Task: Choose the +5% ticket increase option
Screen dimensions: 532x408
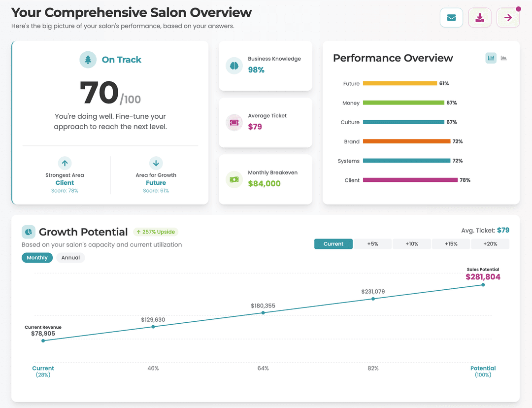Action: click(372, 244)
